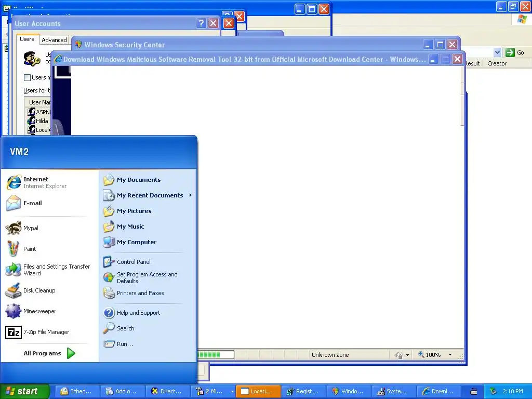Click the 'Unknown Zone' status bar text

330,355
